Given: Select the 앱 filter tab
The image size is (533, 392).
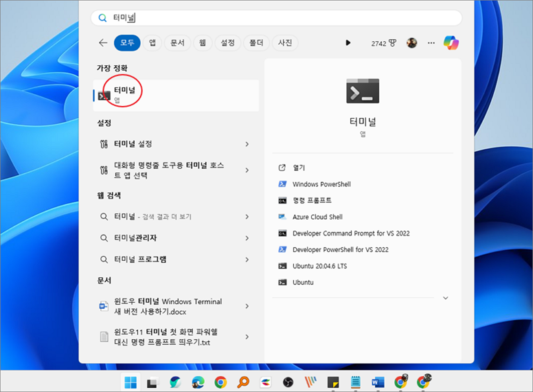Looking at the screenshot, I should (152, 43).
